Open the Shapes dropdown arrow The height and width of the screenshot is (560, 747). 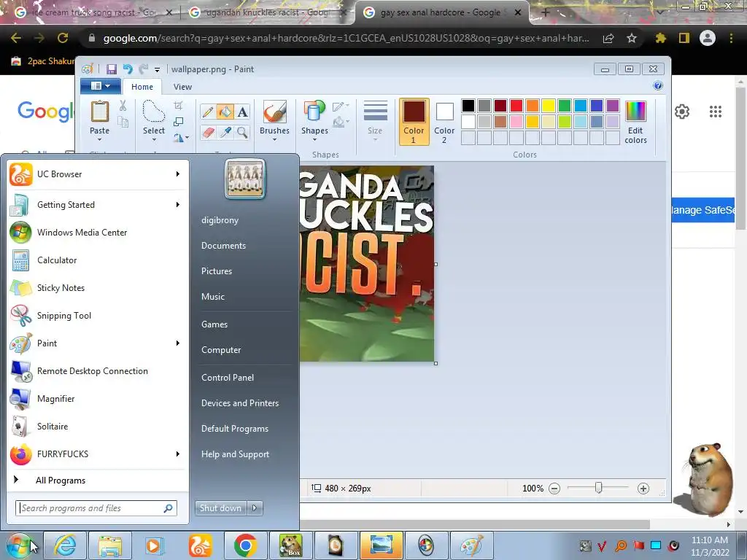(314, 139)
